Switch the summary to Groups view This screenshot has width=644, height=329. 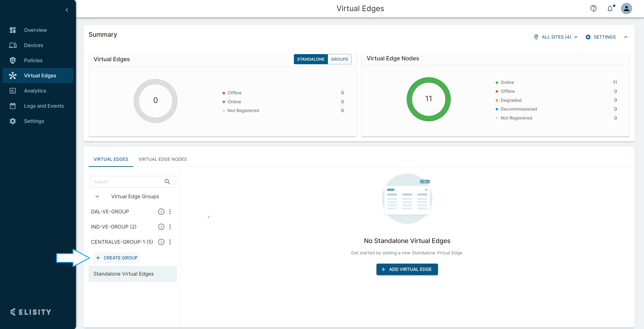[x=339, y=59]
